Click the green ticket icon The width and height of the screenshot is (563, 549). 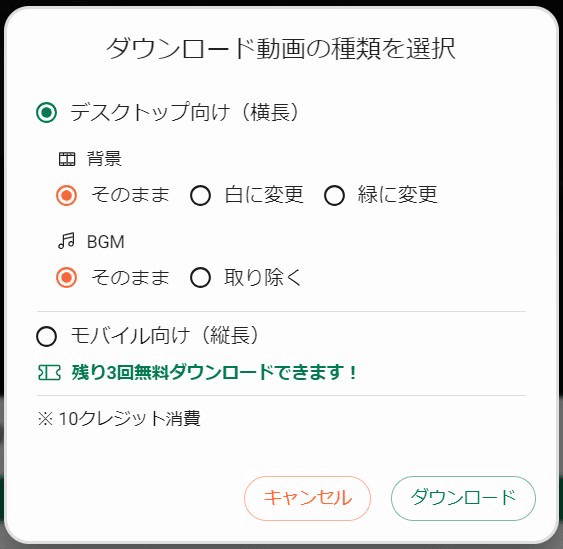tap(49, 372)
